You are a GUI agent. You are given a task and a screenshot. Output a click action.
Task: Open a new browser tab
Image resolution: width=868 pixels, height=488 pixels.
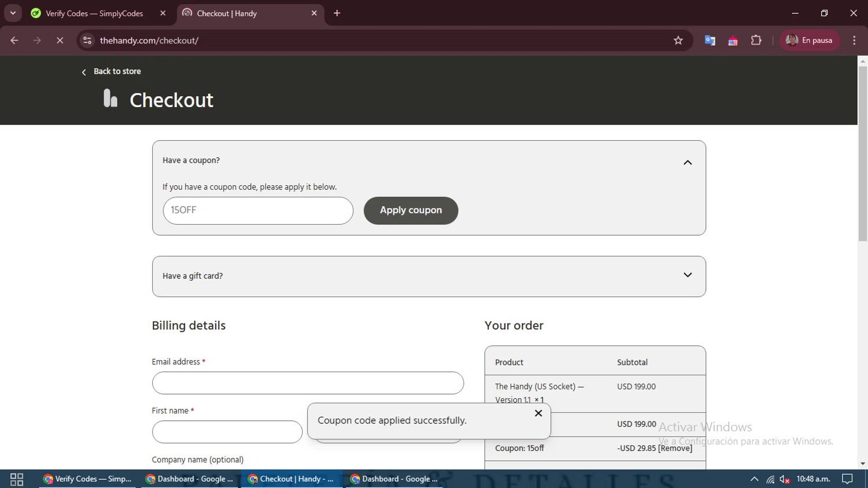(x=337, y=13)
